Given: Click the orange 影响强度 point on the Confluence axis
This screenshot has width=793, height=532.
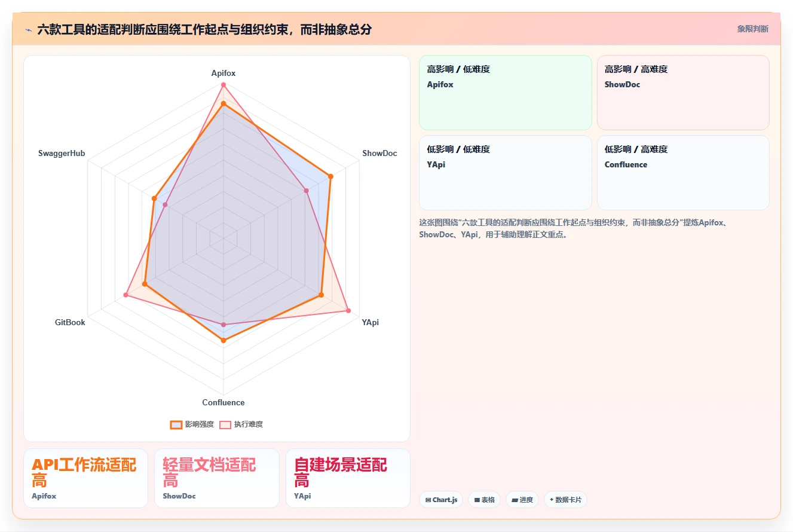Looking at the screenshot, I should pyautogui.click(x=223, y=341).
